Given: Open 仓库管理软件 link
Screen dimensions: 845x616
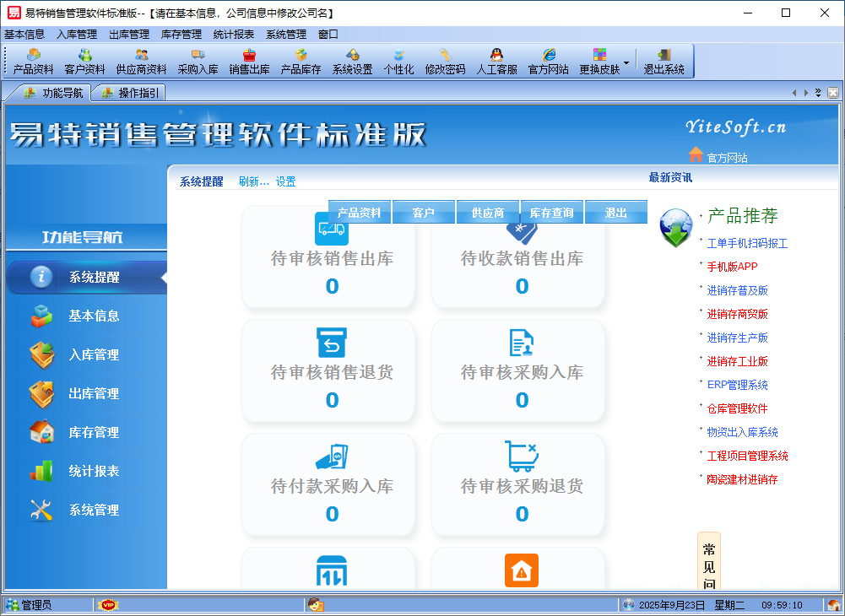Looking at the screenshot, I should pos(737,408).
